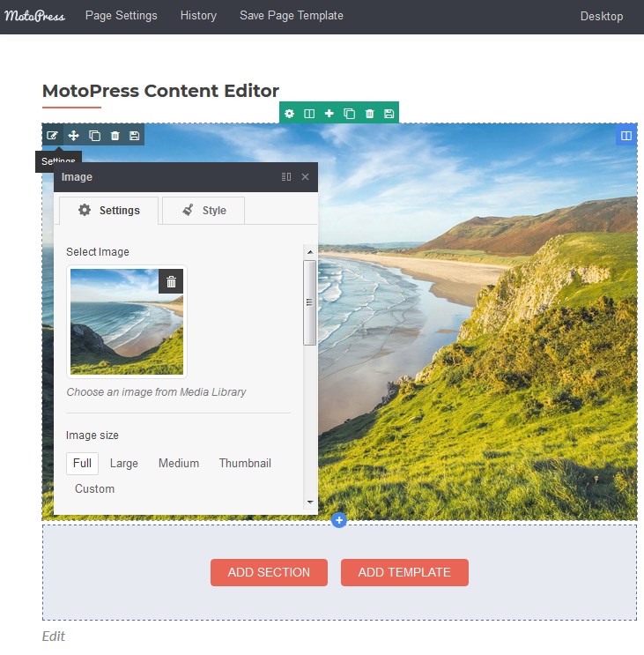Viewport: 644px width, 655px height.
Task: Save the image widget as template
Action: pos(135,136)
